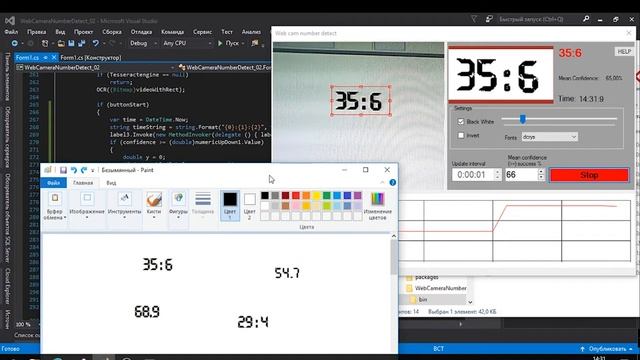Increase the Mean confidence value spinner
Screen dimensions: 640x360
tap(541, 172)
